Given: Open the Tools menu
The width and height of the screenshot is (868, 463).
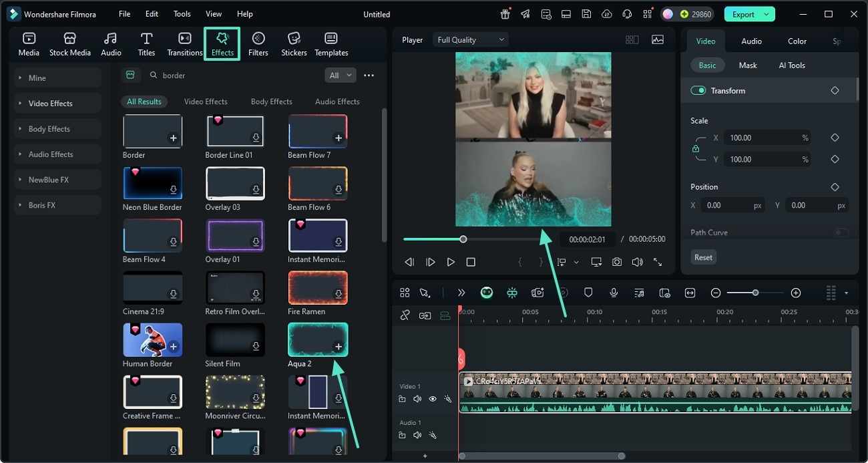Looking at the screenshot, I should click(182, 14).
